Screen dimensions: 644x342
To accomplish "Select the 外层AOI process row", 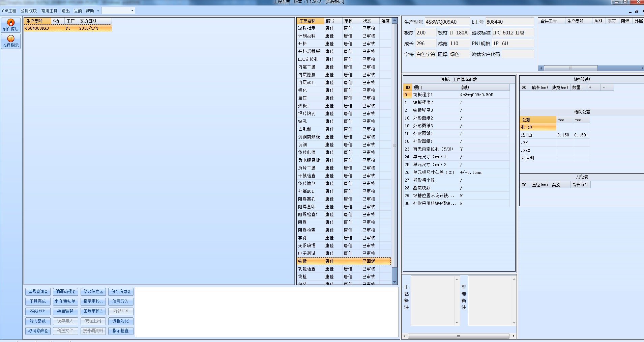I will [344, 191].
